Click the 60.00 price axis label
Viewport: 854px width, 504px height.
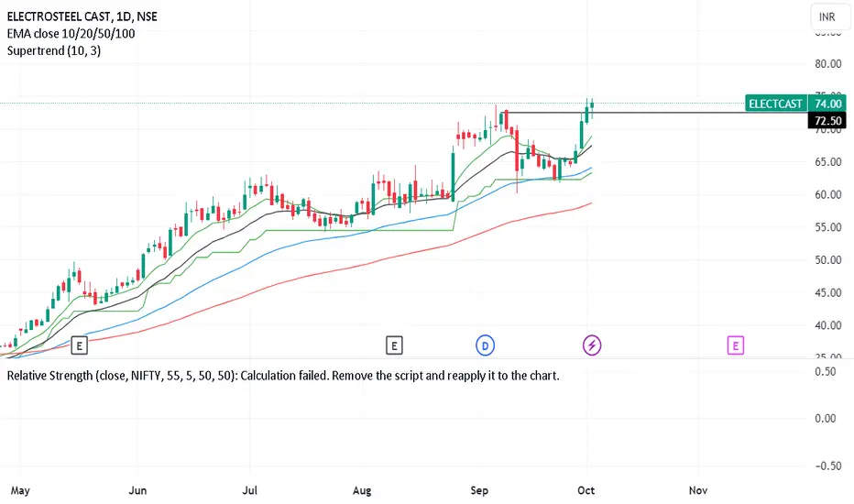click(x=827, y=194)
